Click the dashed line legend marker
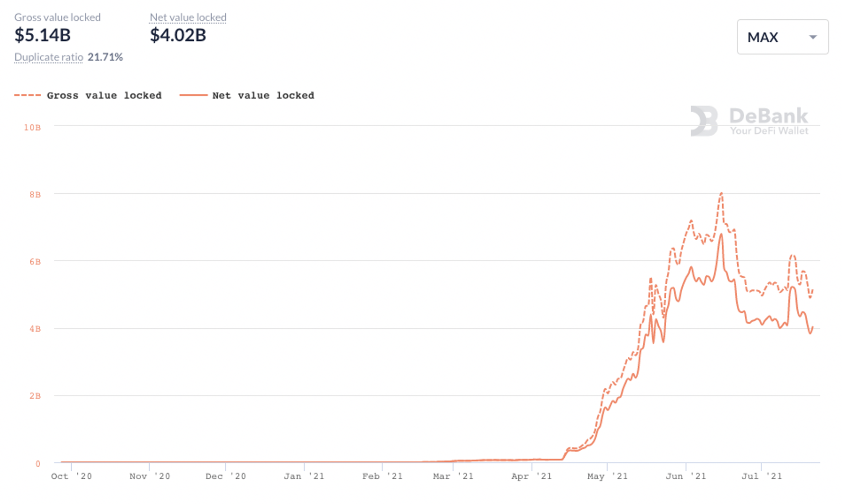The image size is (842, 504). pos(27,96)
